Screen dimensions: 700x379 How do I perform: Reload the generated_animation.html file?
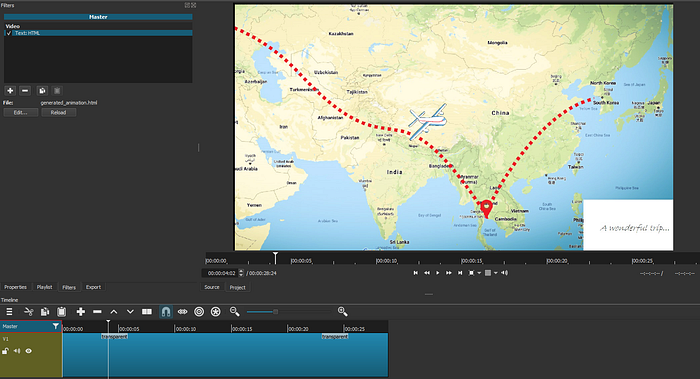(x=58, y=112)
